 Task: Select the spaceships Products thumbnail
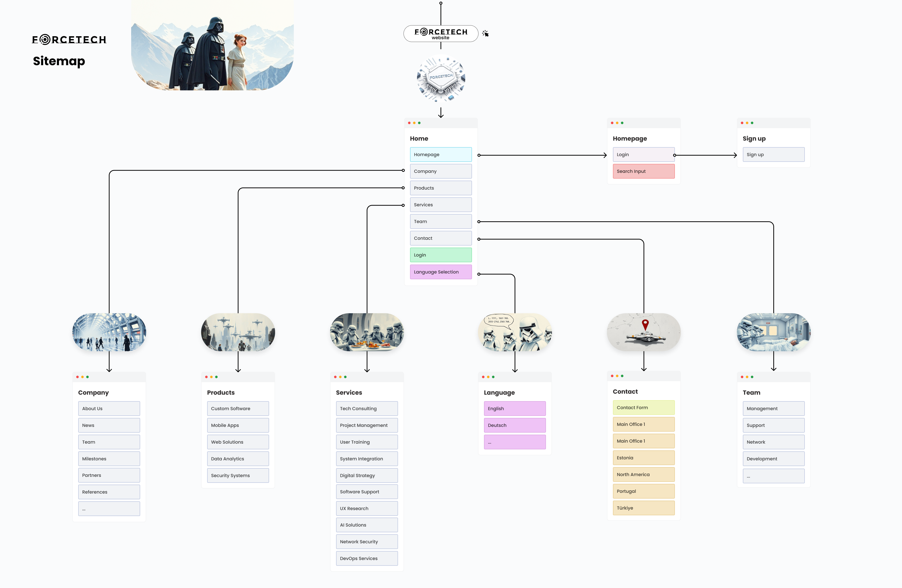(238, 332)
